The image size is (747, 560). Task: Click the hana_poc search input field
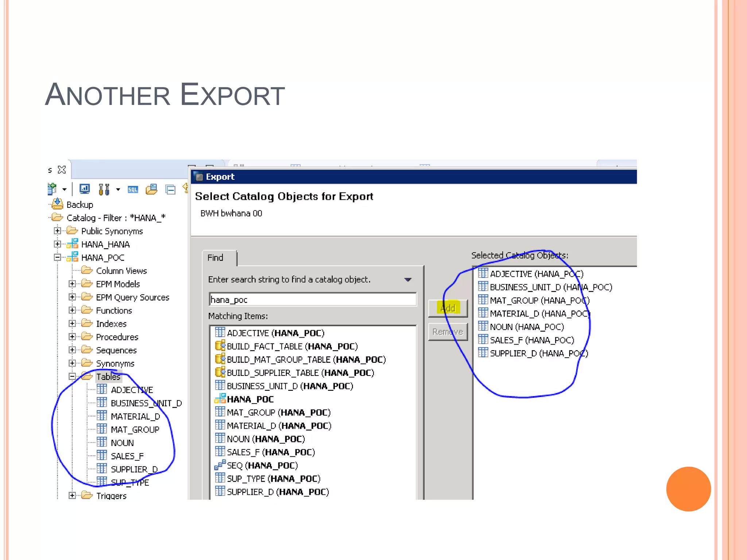click(313, 299)
